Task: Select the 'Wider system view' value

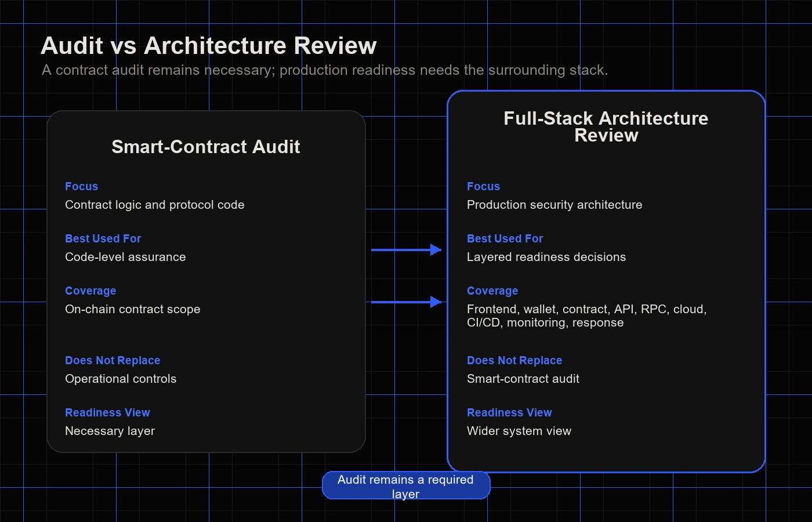Action: click(519, 431)
